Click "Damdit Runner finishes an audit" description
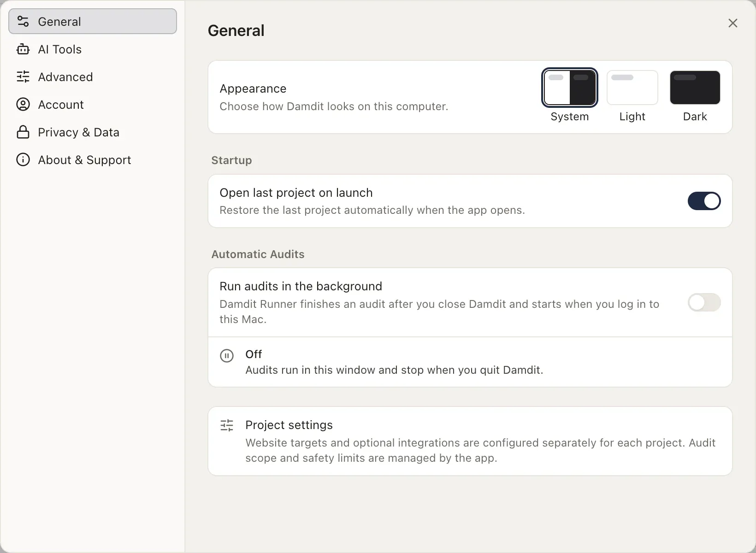756x553 pixels. pyautogui.click(x=439, y=312)
